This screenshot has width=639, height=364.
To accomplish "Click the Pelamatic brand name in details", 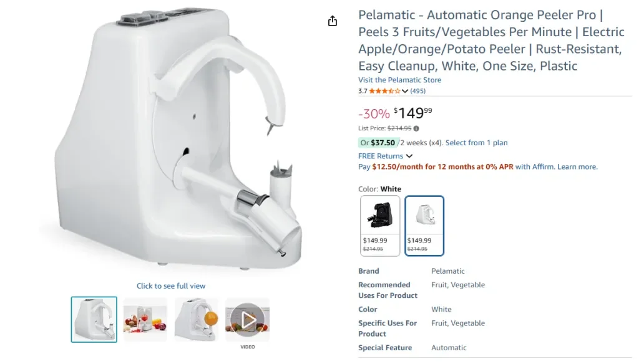I will coord(447,271).
